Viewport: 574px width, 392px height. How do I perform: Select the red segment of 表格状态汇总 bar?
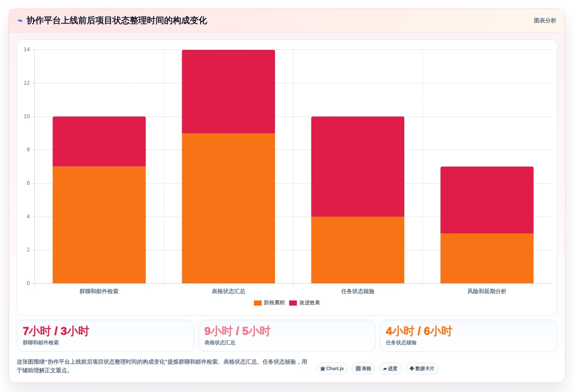pos(229,92)
